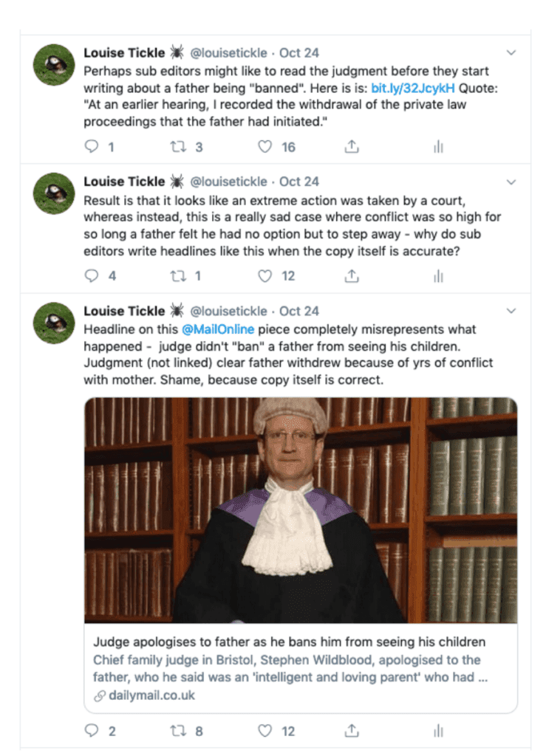View analytics for the first tweet
549x756 pixels.
(x=438, y=147)
